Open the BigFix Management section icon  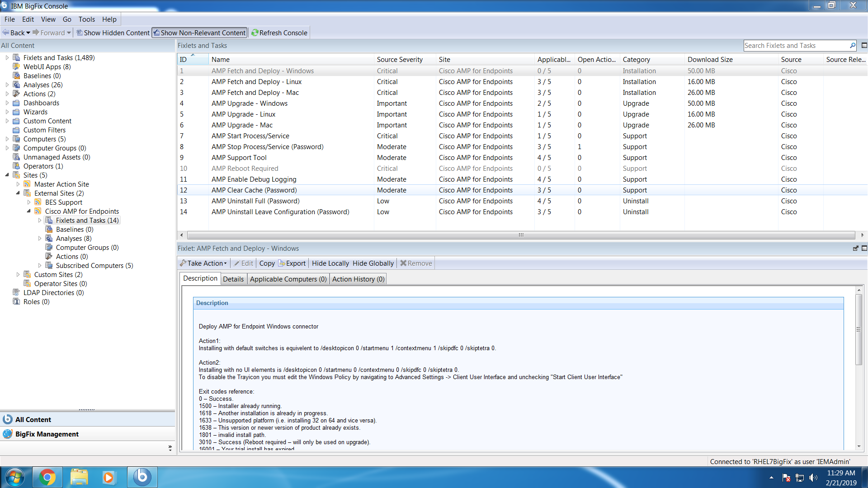click(x=7, y=434)
